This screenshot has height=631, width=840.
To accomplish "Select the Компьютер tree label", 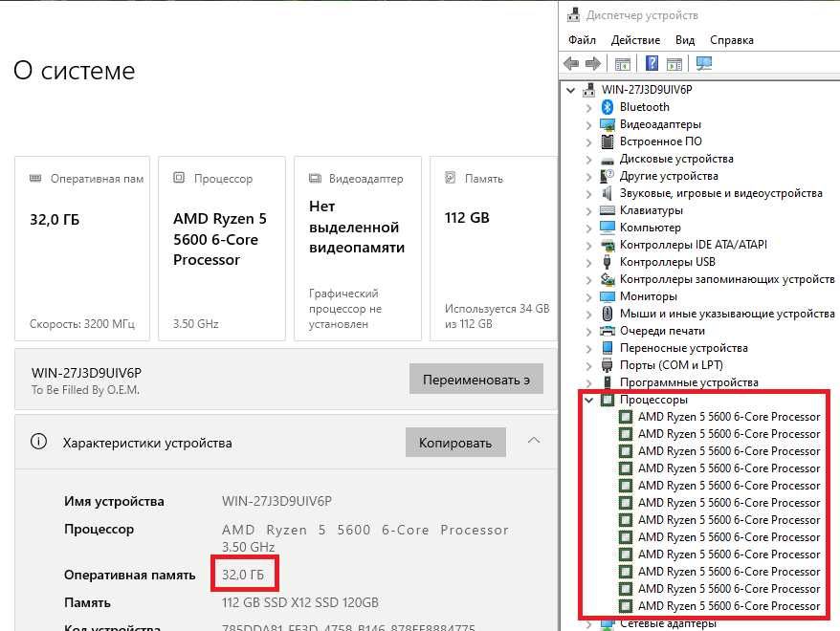I will [650, 228].
